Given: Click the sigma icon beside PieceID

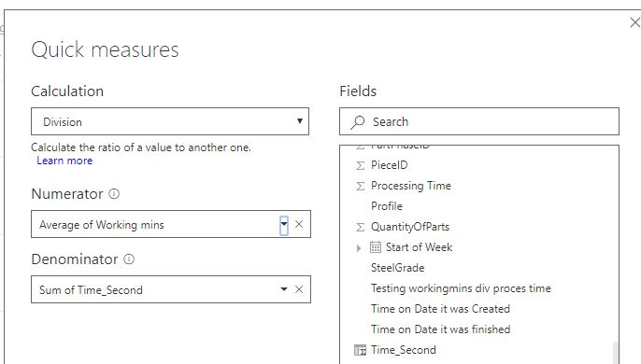Looking at the screenshot, I should [360, 165].
